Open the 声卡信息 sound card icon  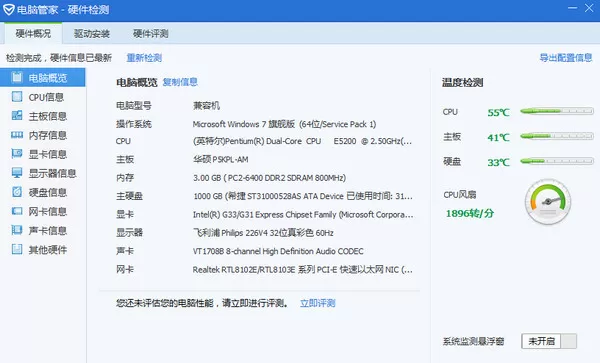click(x=17, y=230)
